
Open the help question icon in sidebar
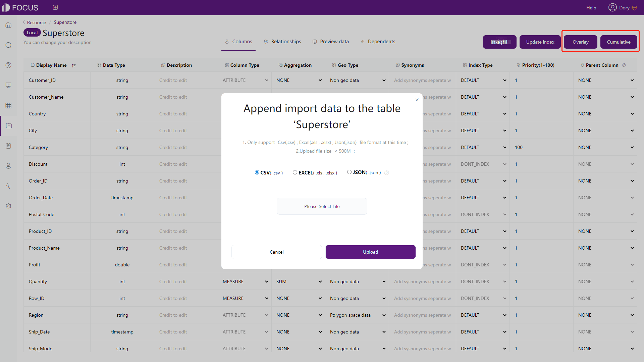[x=8, y=65]
